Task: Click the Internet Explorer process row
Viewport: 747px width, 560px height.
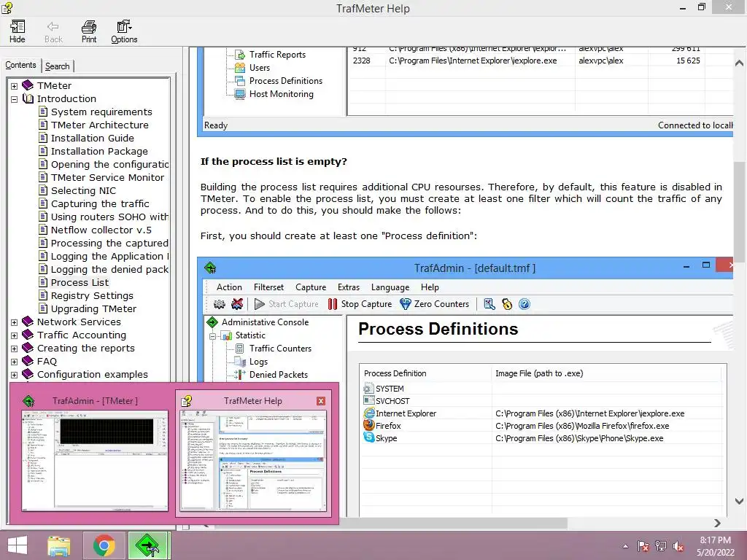Action: coord(543,413)
